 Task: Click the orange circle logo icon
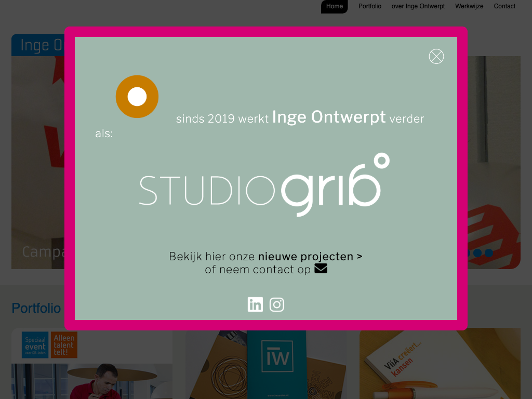(137, 97)
